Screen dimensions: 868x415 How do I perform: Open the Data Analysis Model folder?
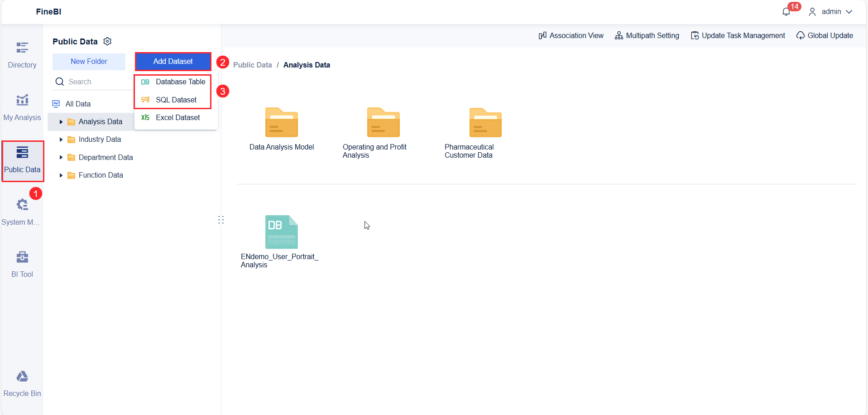(282, 129)
